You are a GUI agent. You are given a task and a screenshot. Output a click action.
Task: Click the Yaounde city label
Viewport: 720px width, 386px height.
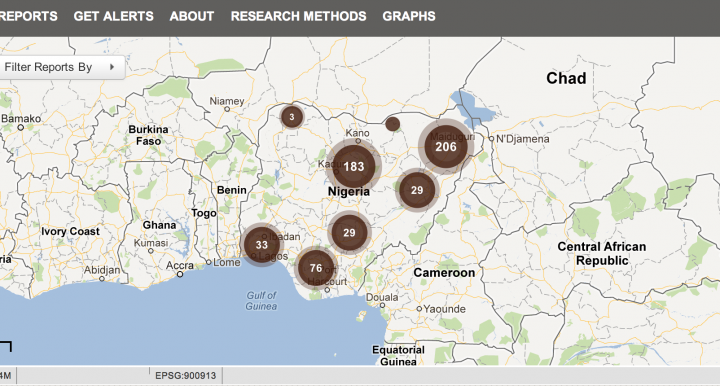[x=444, y=309]
